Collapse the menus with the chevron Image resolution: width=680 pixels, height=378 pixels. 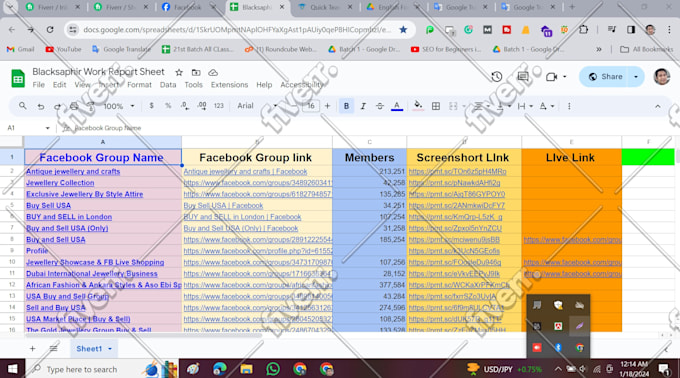point(657,106)
